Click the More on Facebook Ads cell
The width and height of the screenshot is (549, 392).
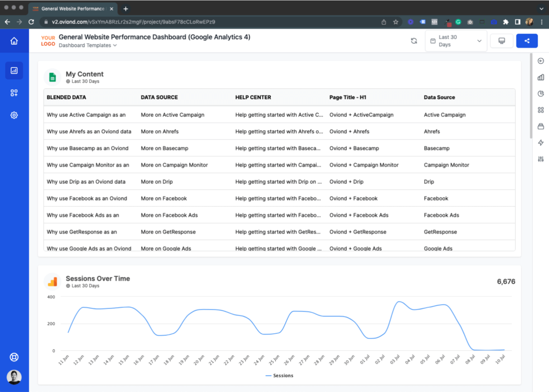pos(169,215)
